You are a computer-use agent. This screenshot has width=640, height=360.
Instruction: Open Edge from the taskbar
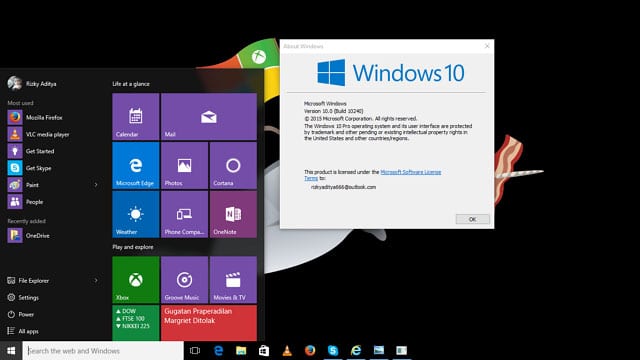pyautogui.click(x=218, y=351)
